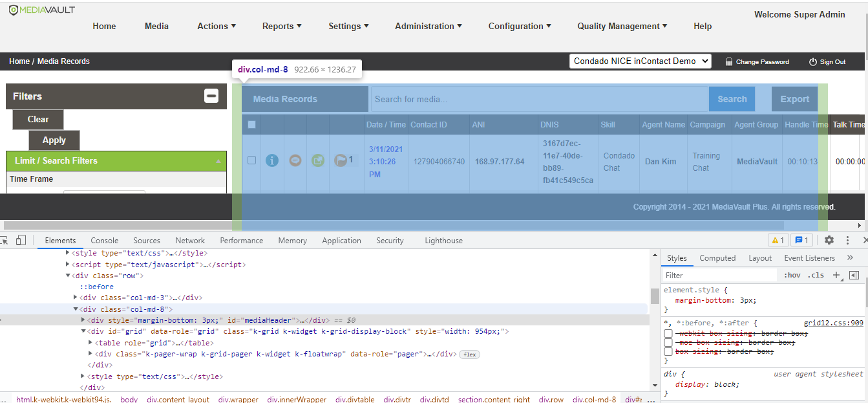Viewport: 868px width, 403px height.
Task: Click the flag icon in record row
Action: [x=341, y=160]
